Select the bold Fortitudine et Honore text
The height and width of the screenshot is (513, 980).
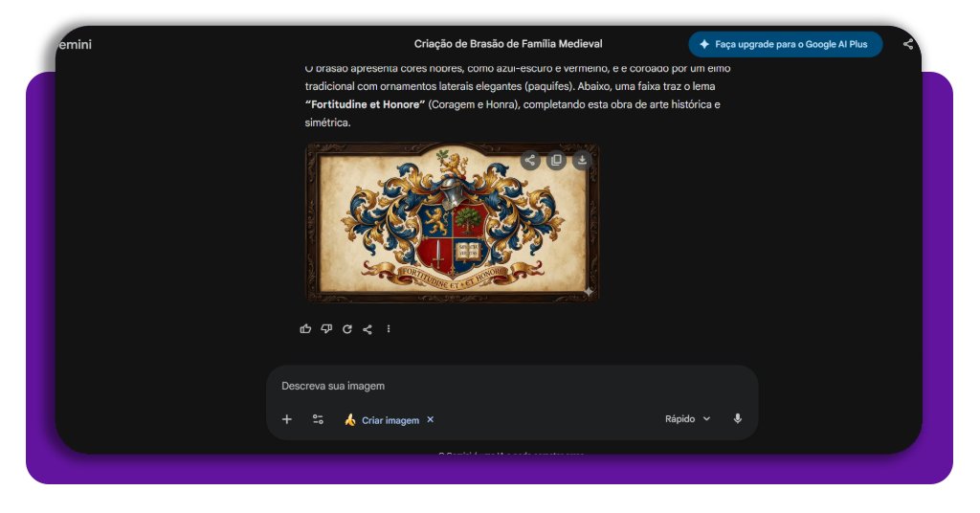365,104
